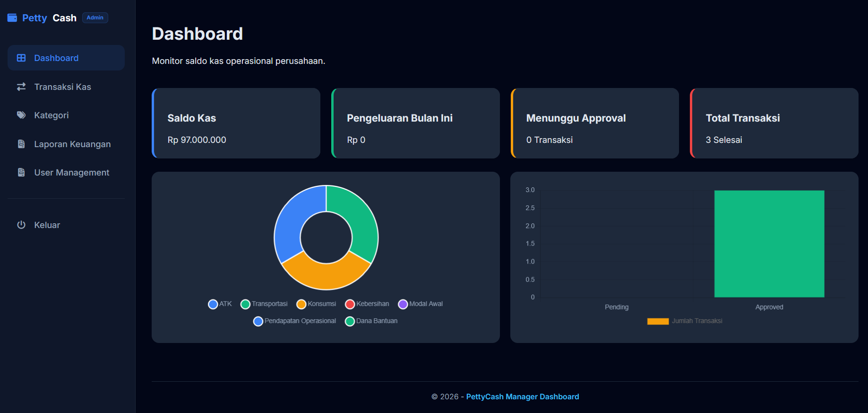
Task: Hide the Konsumsi series via legend
Action: pyautogui.click(x=316, y=304)
